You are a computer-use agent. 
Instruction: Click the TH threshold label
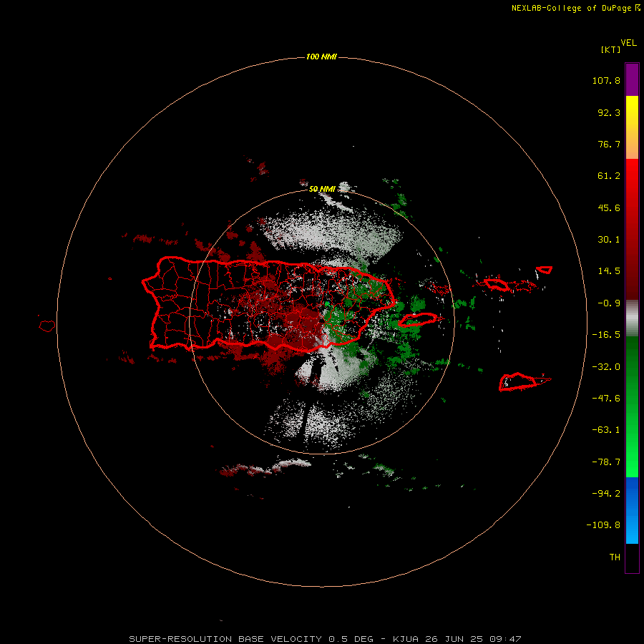(x=615, y=557)
